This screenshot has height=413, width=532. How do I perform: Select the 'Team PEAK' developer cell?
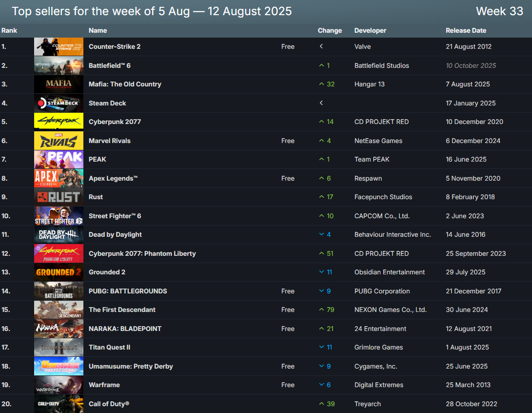coord(372,159)
